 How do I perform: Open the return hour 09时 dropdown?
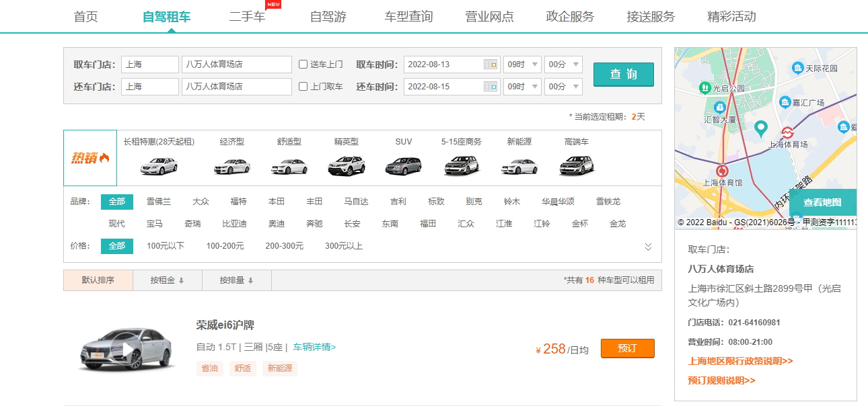pos(522,87)
